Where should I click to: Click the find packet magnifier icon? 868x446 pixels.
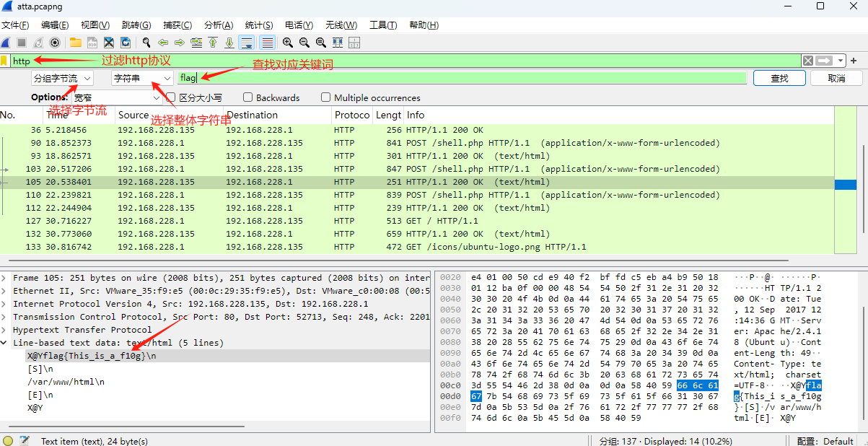pyautogui.click(x=146, y=43)
